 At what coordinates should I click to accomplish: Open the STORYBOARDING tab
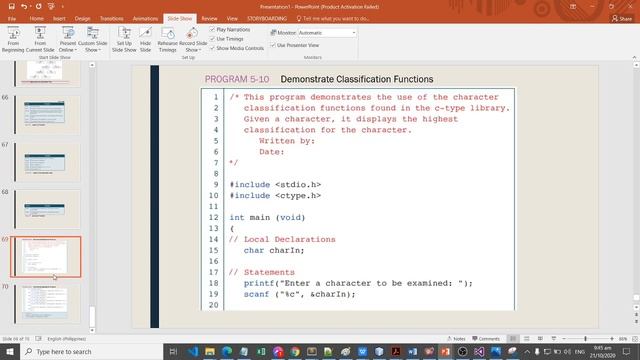tap(267, 19)
